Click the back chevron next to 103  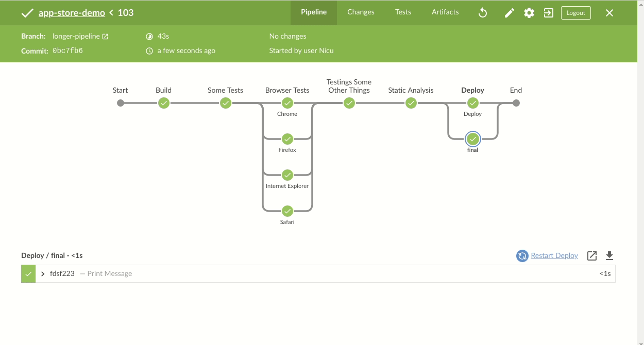(110, 12)
